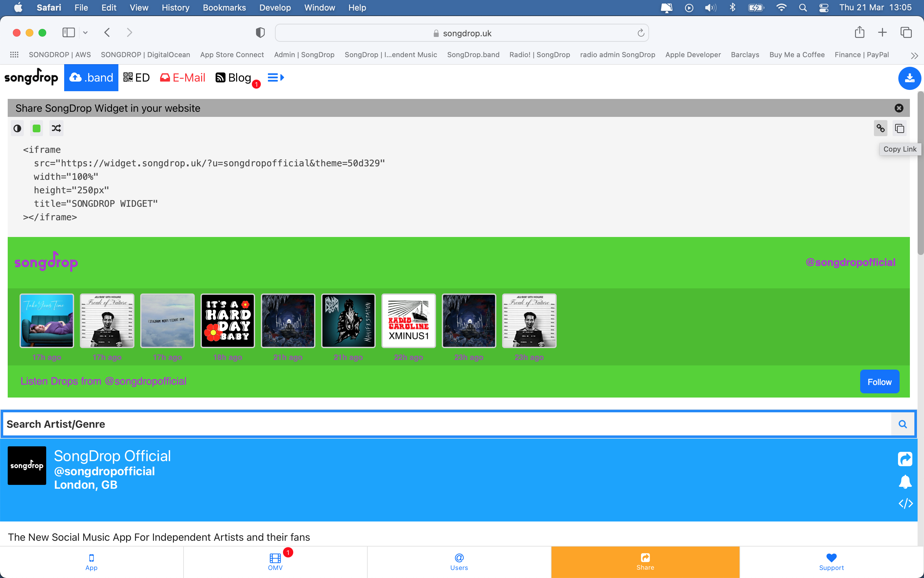Image resolution: width=924 pixels, height=578 pixels.
Task: Click the page vertical scrollbar
Action: coord(920,173)
